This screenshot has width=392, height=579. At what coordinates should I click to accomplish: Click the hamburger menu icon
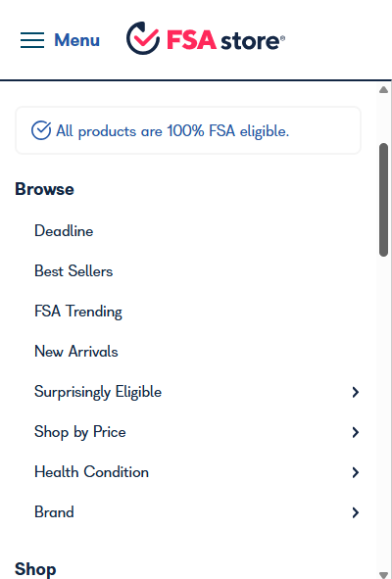point(32,40)
